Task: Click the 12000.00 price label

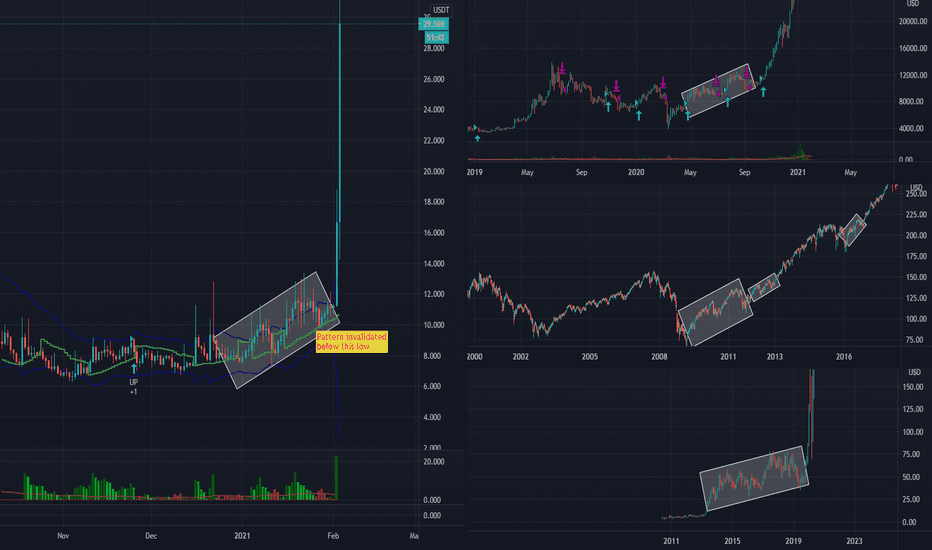Action: coord(913,75)
